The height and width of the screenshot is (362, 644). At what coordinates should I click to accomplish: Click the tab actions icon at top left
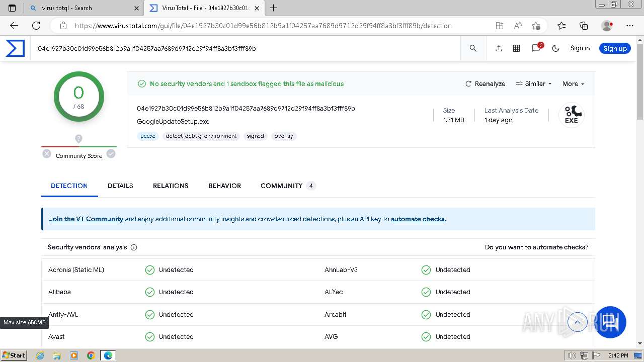[x=12, y=8]
